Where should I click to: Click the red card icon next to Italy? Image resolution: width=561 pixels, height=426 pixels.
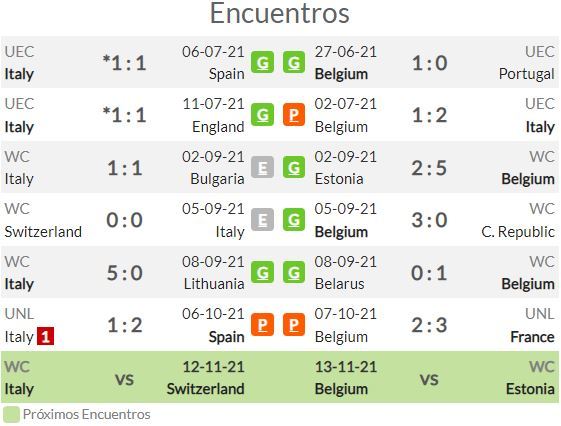pyautogui.click(x=45, y=336)
